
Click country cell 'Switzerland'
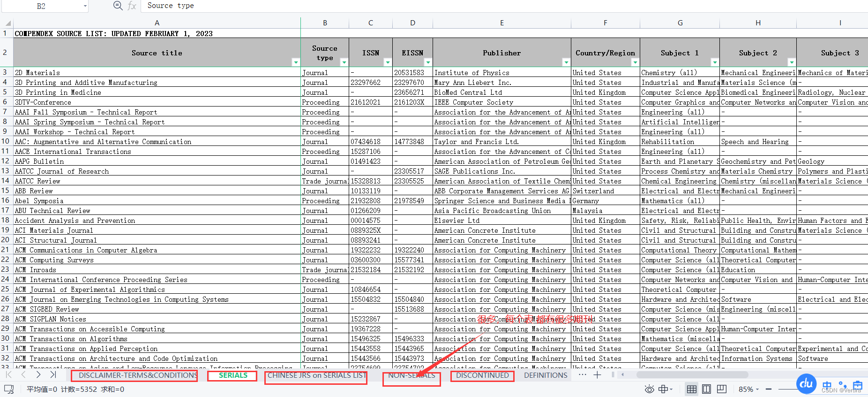coord(606,191)
